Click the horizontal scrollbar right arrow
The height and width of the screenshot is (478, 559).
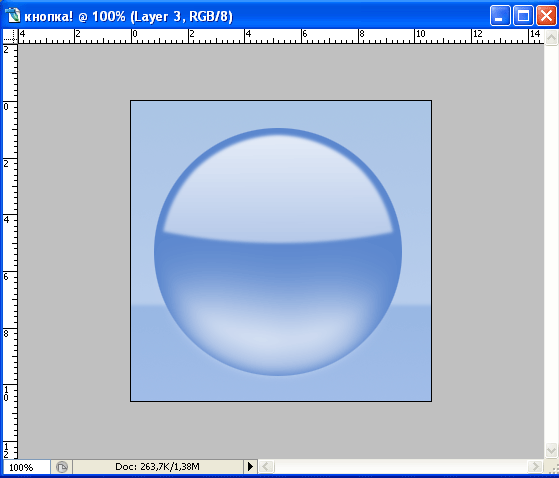tap(535, 466)
